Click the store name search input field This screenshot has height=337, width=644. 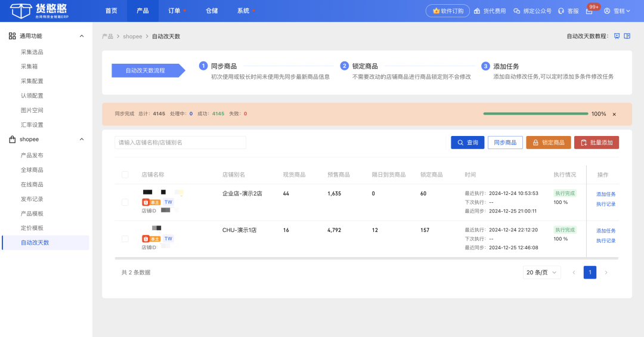pos(180,143)
